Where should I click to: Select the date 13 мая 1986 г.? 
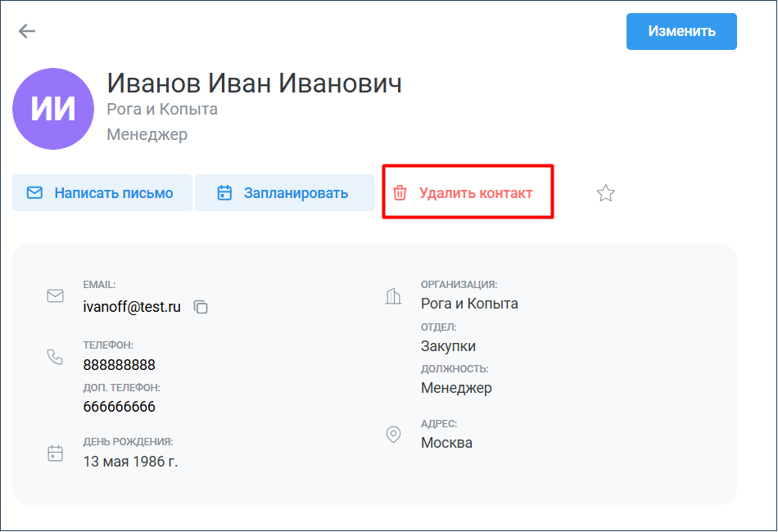(x=130, y=462)
